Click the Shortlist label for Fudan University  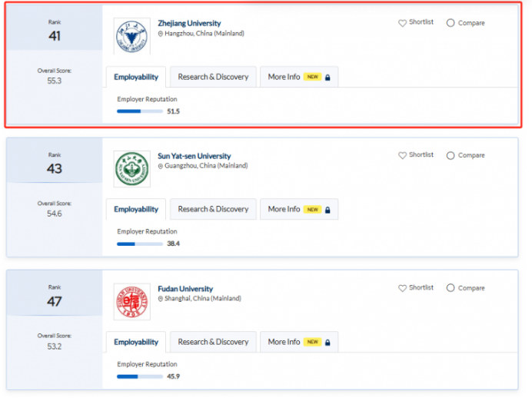421,288
